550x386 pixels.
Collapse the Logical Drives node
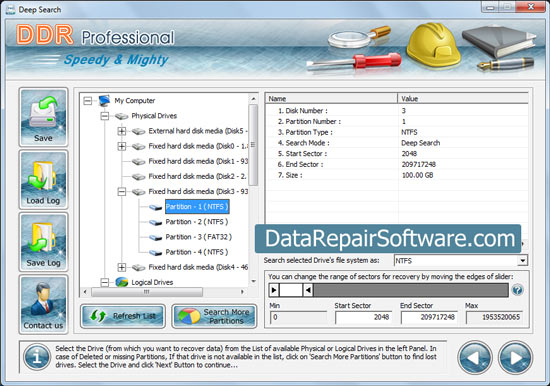pyautogui.click(x=105, y=282)
